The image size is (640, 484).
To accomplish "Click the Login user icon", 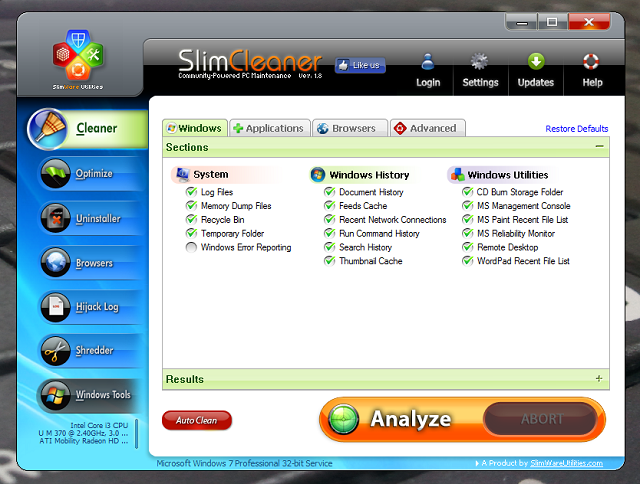I will (x=428, y=62).
